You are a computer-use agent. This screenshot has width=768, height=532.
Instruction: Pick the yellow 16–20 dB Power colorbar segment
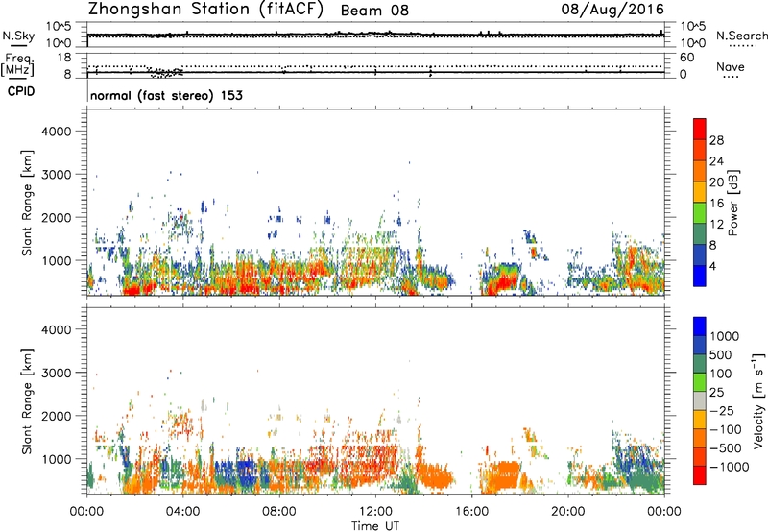tap(700, 192)
